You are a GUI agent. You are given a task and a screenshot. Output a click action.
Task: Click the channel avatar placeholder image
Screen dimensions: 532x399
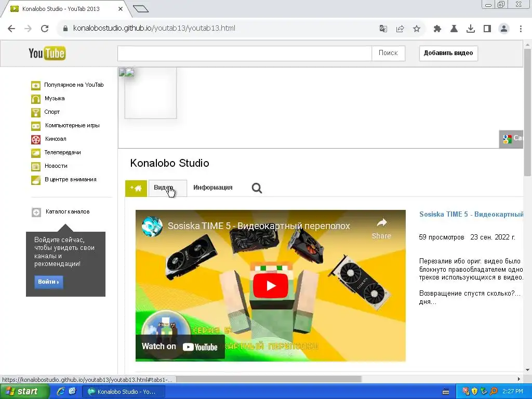coord(151,93)
